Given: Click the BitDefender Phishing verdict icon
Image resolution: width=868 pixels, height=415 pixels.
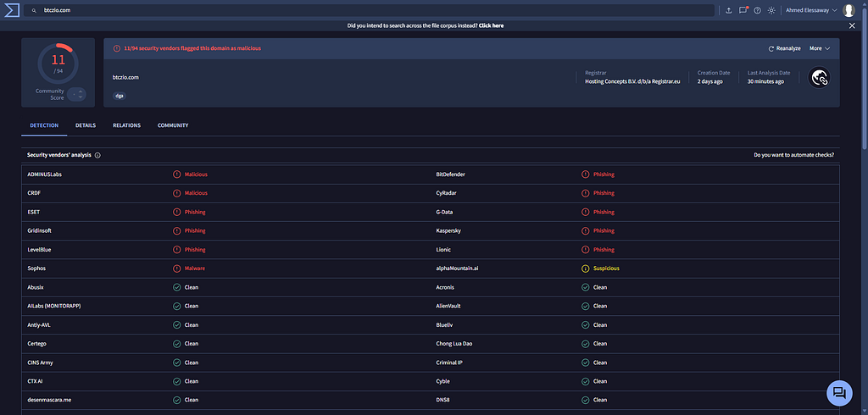Looking at the screenshot, I should 585,174.
